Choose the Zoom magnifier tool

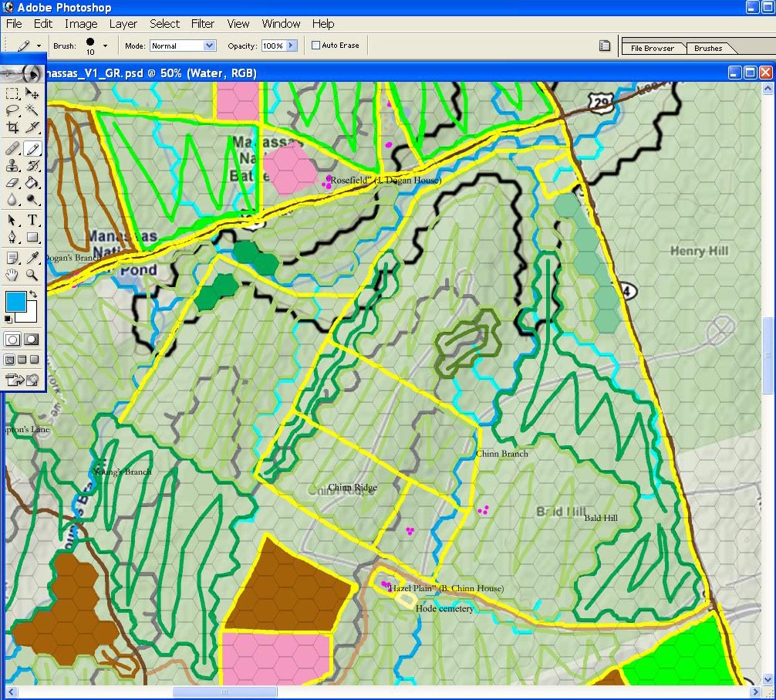(32, 275)
